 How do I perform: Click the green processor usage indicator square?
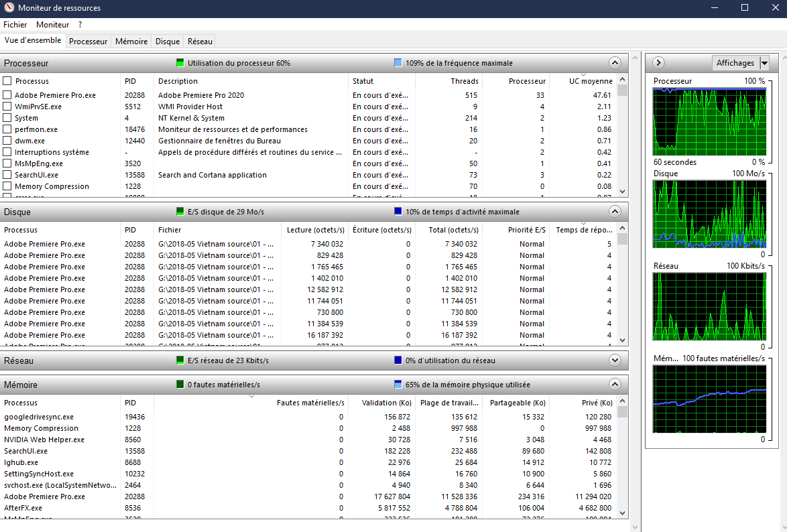tap(180, 63)
